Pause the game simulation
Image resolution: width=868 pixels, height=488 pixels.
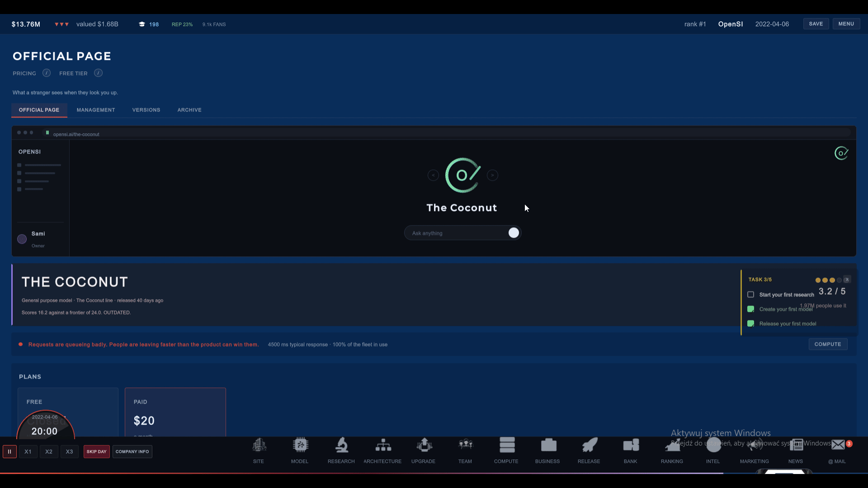9,451
